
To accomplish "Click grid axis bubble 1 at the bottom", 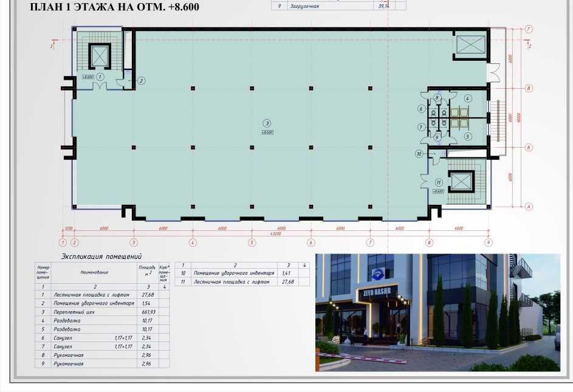I will point(63,242).
